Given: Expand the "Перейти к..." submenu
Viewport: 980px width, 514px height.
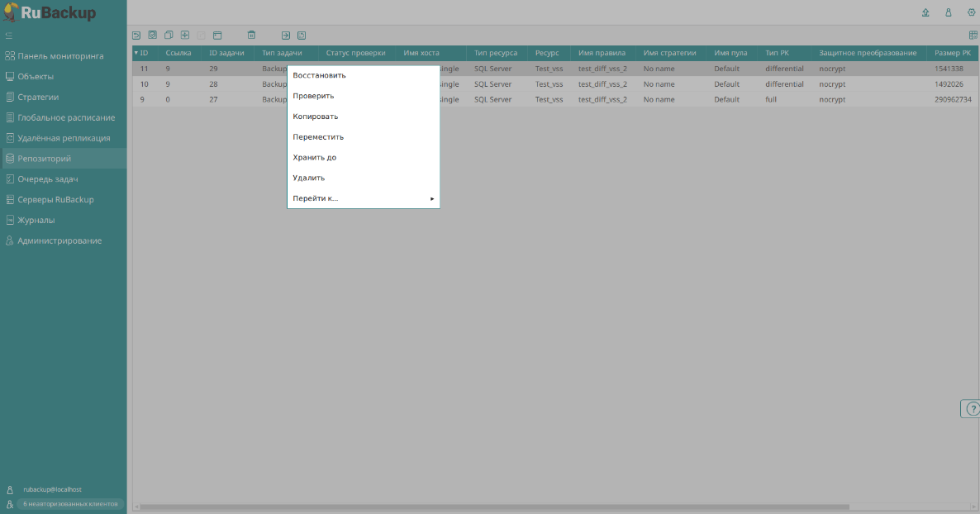Looking at the screenshot, I should pyautogui.click(x=363, y=198).
